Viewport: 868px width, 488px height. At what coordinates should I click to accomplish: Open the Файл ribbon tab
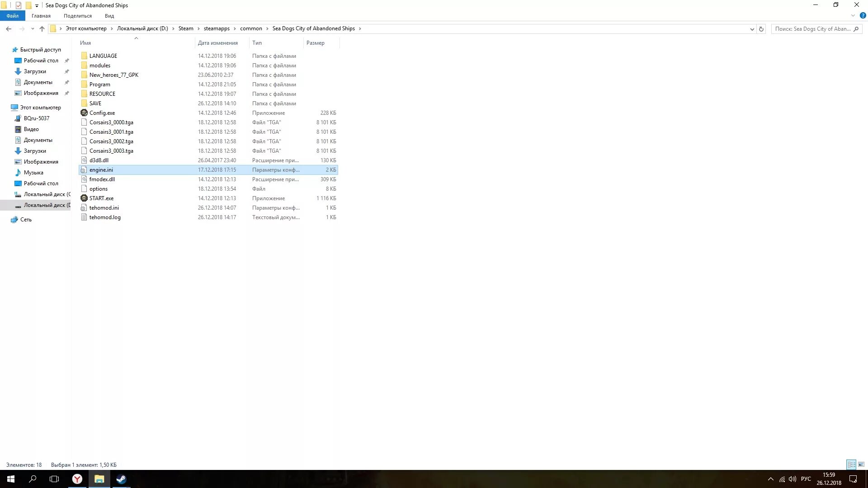pyautogui.click(x=12, y=16)
